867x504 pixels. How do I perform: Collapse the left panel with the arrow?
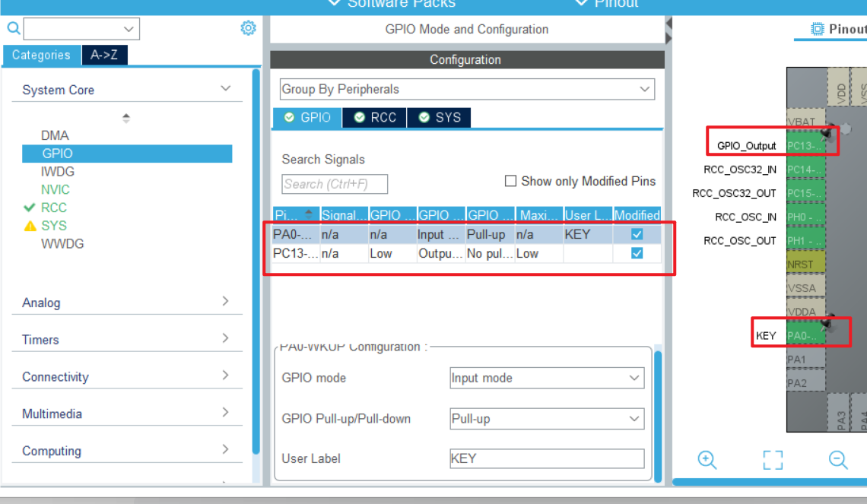pos(669,24)
